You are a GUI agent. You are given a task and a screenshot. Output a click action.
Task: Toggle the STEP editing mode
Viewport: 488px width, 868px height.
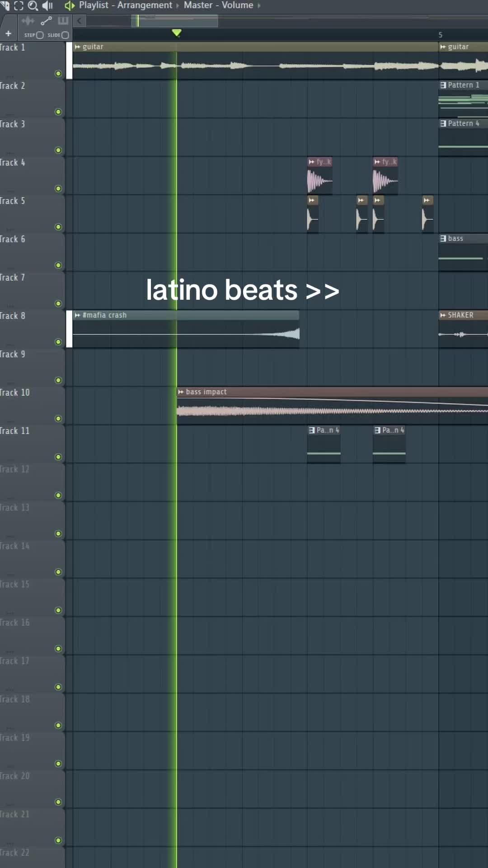pyautogui.click(x=39, y=35)
